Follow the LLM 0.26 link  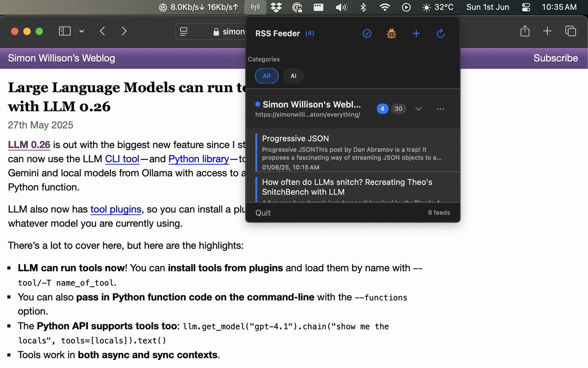point(29,145)
